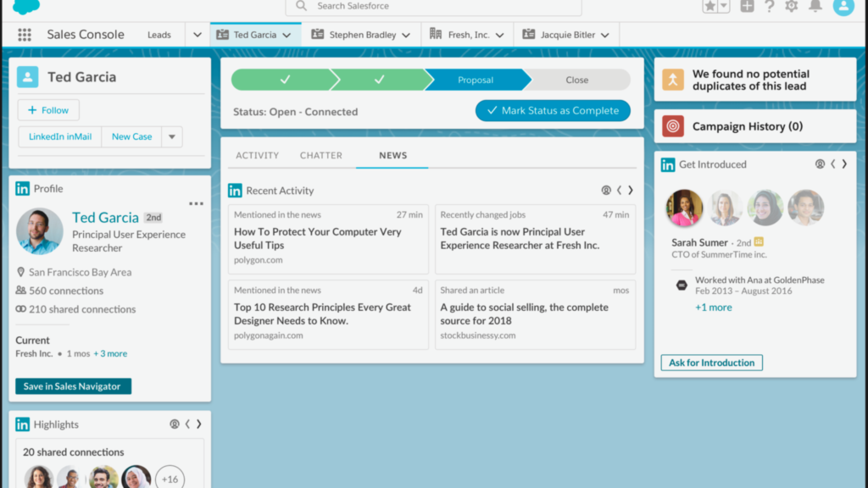Viewport: 868px width, 488px height.
Task: Open Ted Garcia LinkedIn profile name link
Action: coord(105,218)
